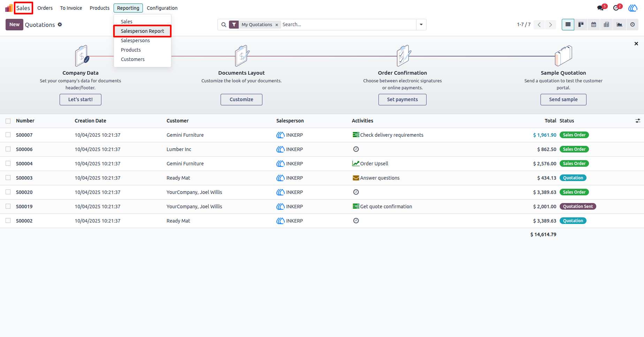Click the Set payments button

(x=402, y=99)
